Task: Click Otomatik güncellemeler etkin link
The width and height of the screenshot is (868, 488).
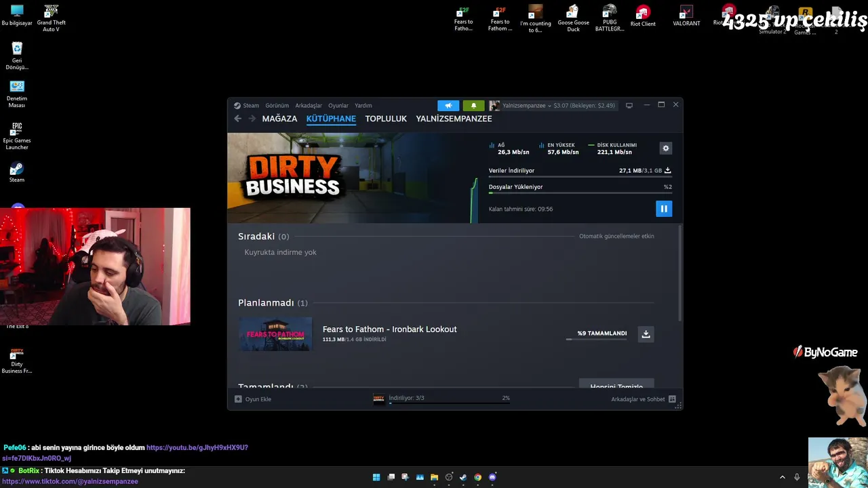Action: click(x=616, y=237)
